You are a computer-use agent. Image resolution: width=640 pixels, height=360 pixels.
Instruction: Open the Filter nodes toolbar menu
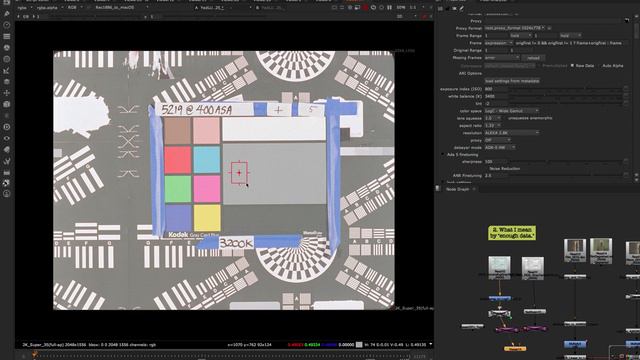coord(7,59)
